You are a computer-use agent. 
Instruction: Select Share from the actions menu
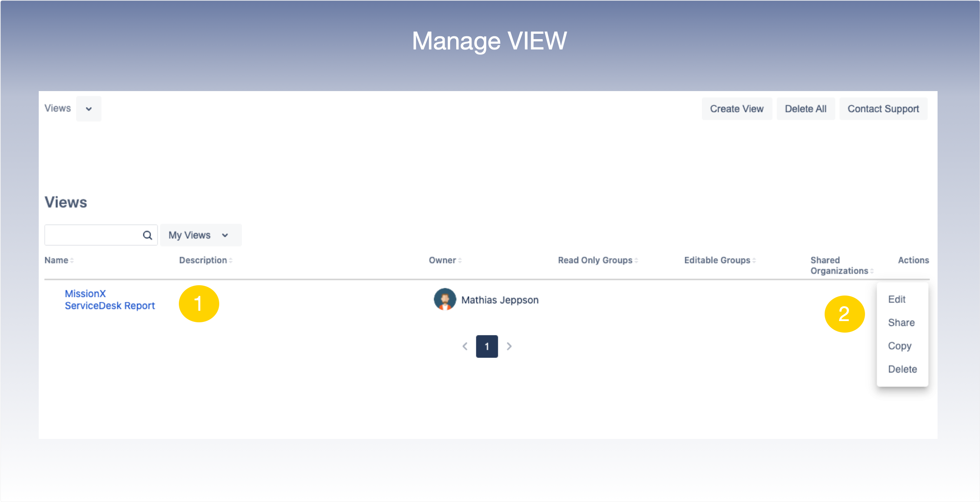pyautogui.click(x=902, y=323)
